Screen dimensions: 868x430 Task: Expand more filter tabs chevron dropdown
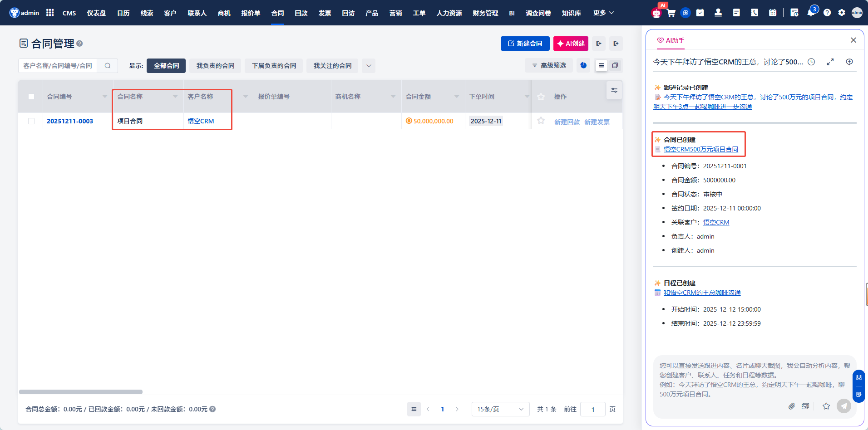coord(369,66)
